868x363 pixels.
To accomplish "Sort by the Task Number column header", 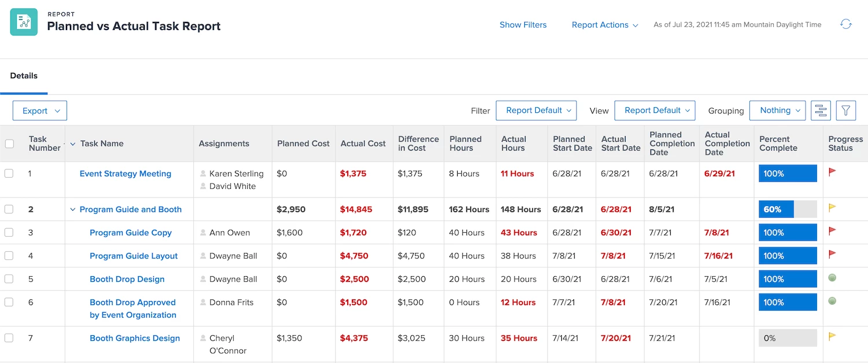I will [45, 144].
